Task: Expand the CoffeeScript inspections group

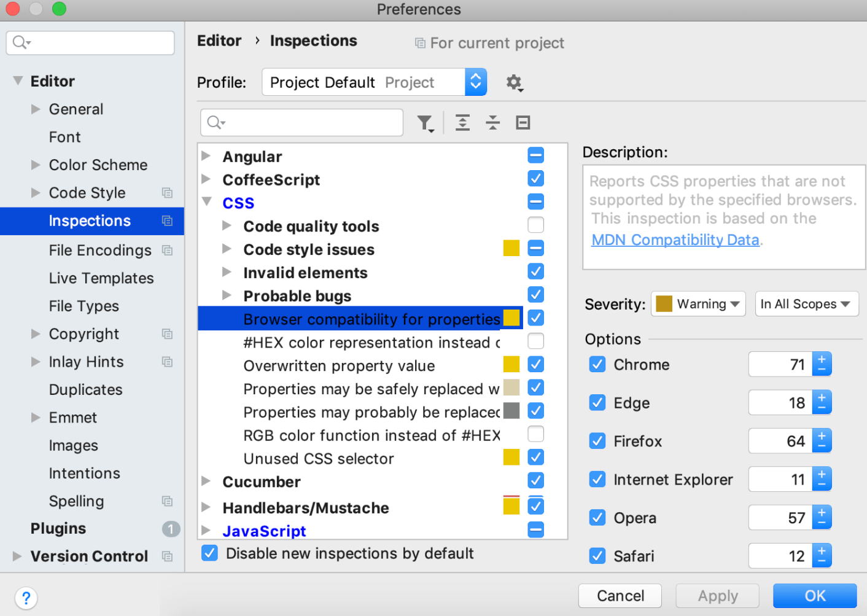Action: click(x=206, y=179)
